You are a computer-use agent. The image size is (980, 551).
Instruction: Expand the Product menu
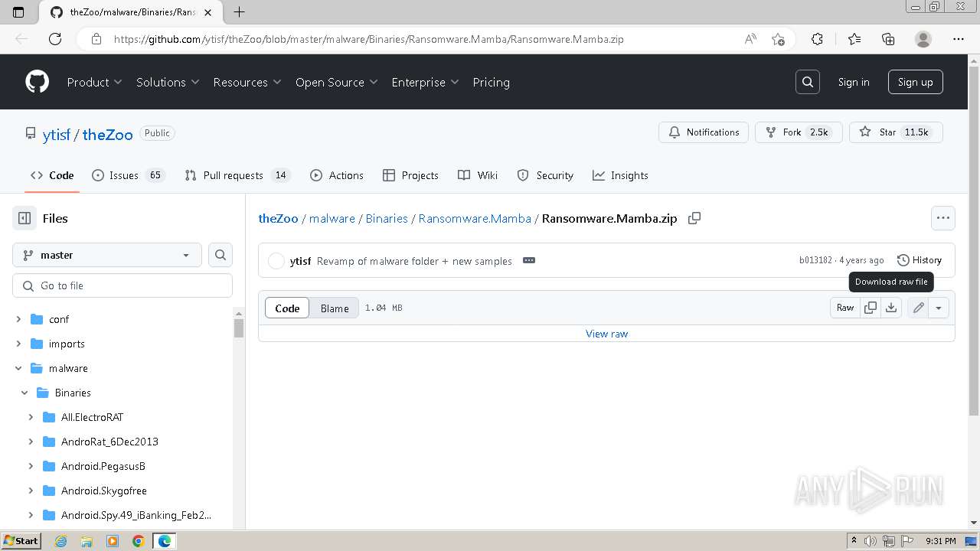[x=94, y=82]
